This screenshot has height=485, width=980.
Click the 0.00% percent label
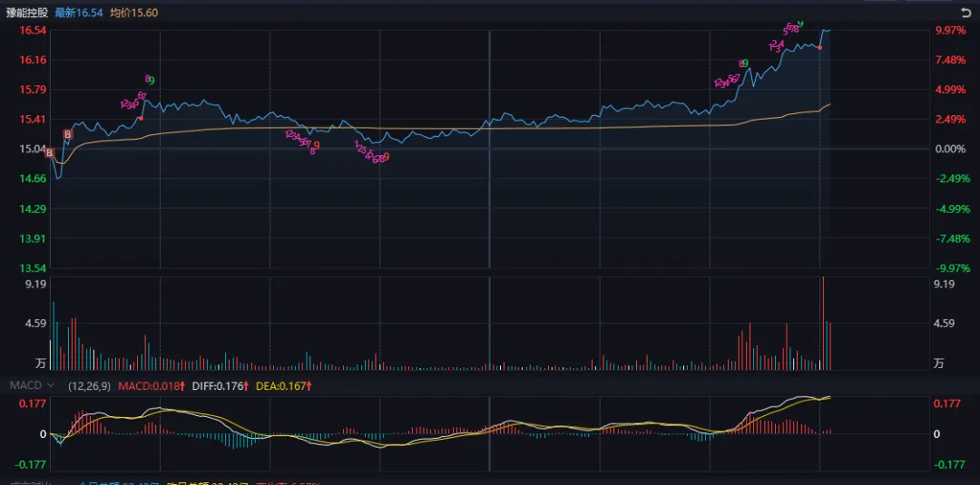click(x=951, y=150)
